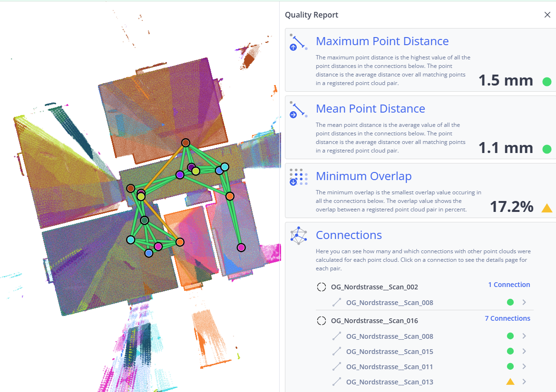The image size is (556, 392).
Task: Click the Mean Point Distance icon
Action: (299, 109)
